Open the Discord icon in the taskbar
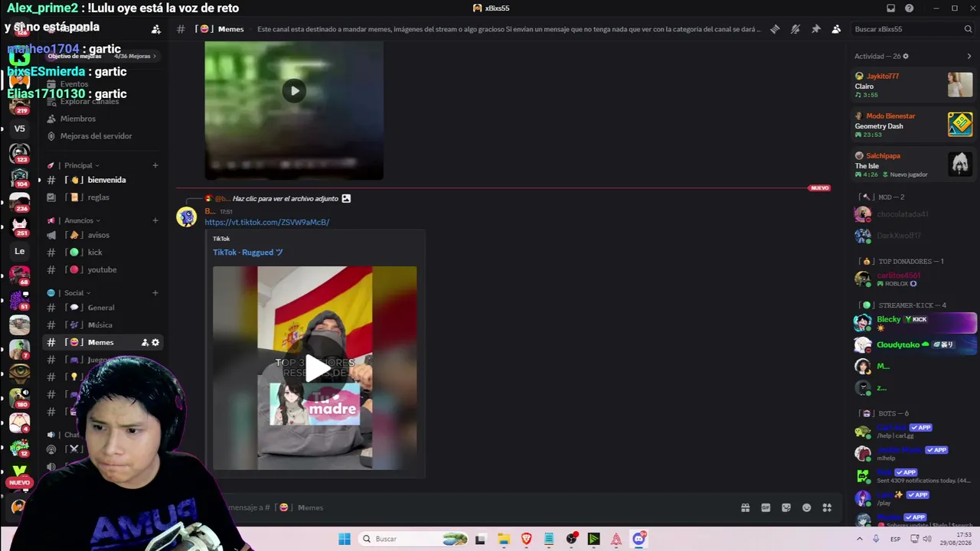980x551 pixels. tap(639, 539)
